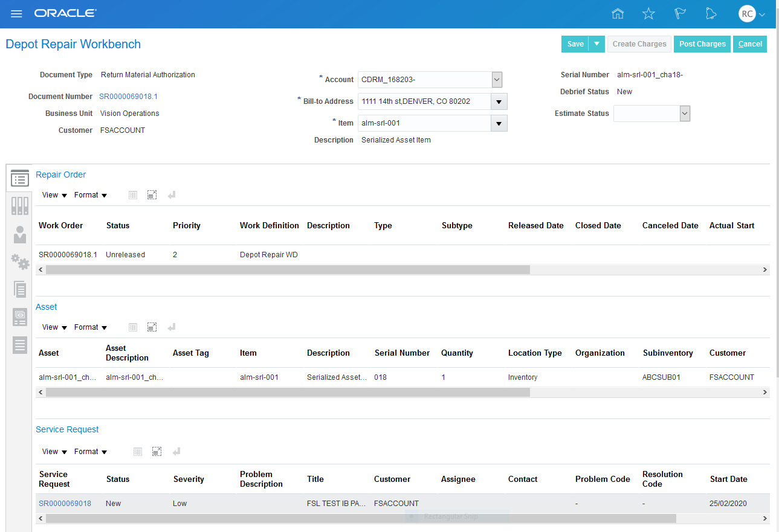Image resolution: width=779 pixels, height=532 pixels.
Task: Click the Create Charges button
Action: pos(639,44)
